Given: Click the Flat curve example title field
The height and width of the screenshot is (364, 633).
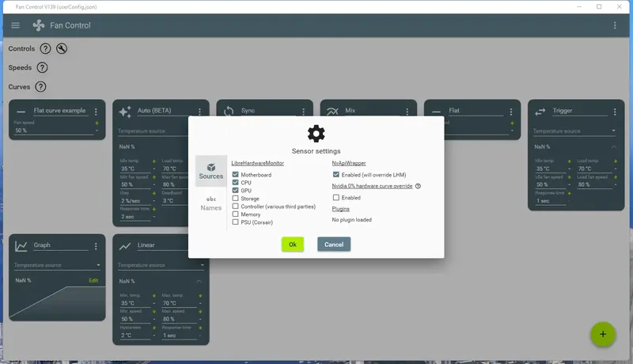Looking at the screenshot, I should click(60, 111).
